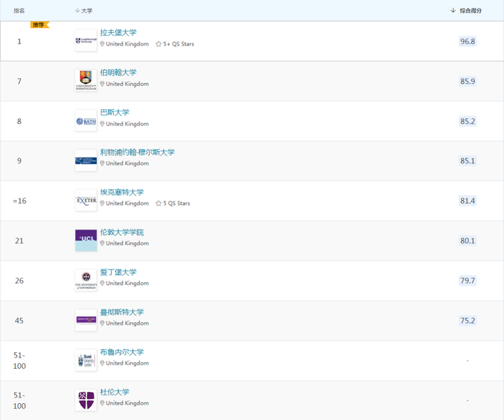Screen dimensions: 504x420
Task: Click location pin icon under 杜伦大学
Action: (x=102, y=403)
